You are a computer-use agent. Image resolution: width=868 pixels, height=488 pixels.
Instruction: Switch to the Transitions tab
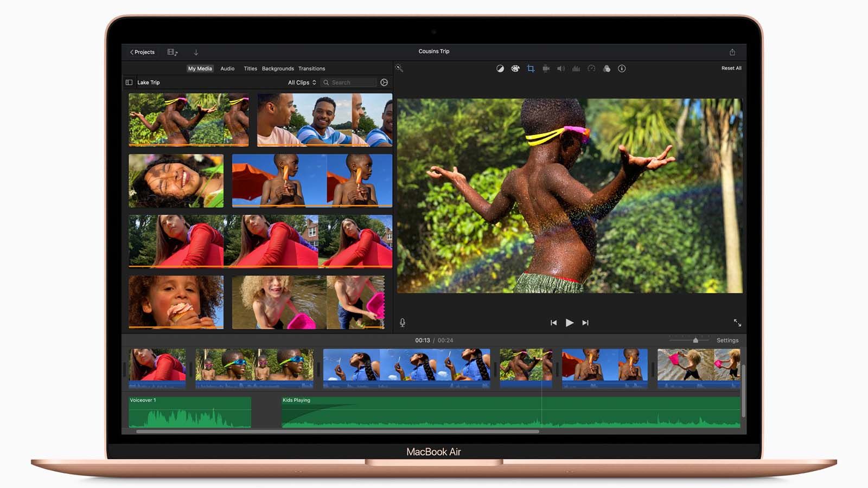(x=311, y=69)
